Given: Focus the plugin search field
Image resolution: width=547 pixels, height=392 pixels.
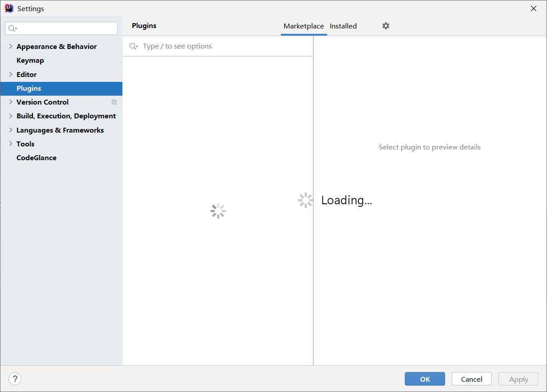Looking at the screenshot, I should 218,46.
